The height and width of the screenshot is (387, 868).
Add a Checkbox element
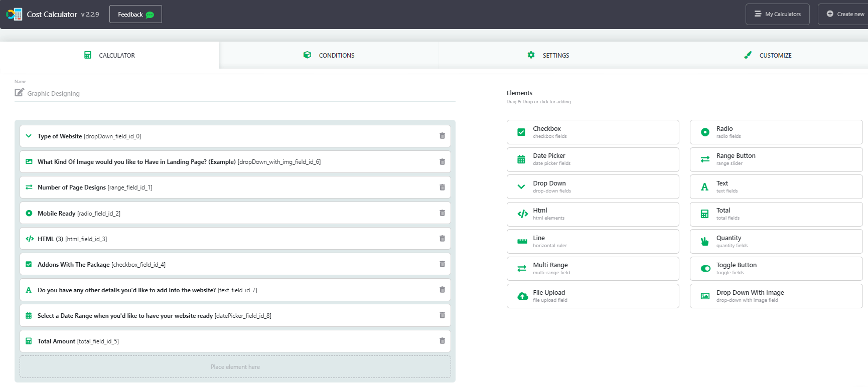click(x=593, y=132)
